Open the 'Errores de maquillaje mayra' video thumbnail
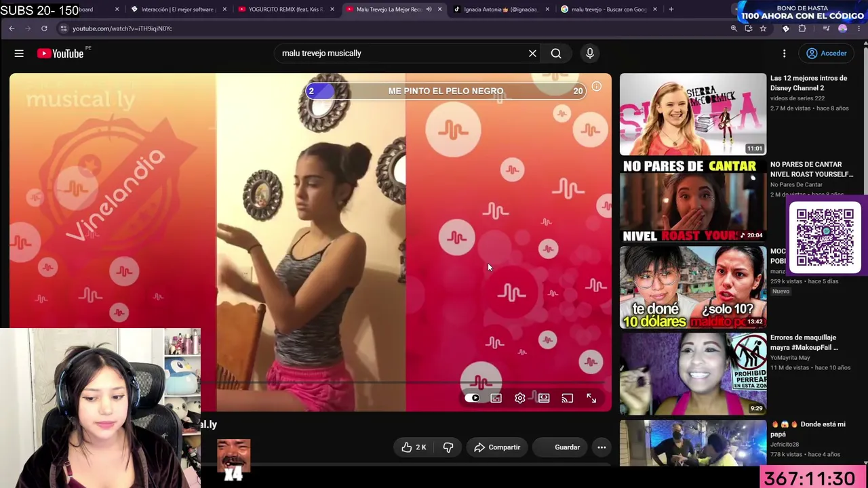The height and width of the screenshot is (488, 868). click(x=693, y=374)
